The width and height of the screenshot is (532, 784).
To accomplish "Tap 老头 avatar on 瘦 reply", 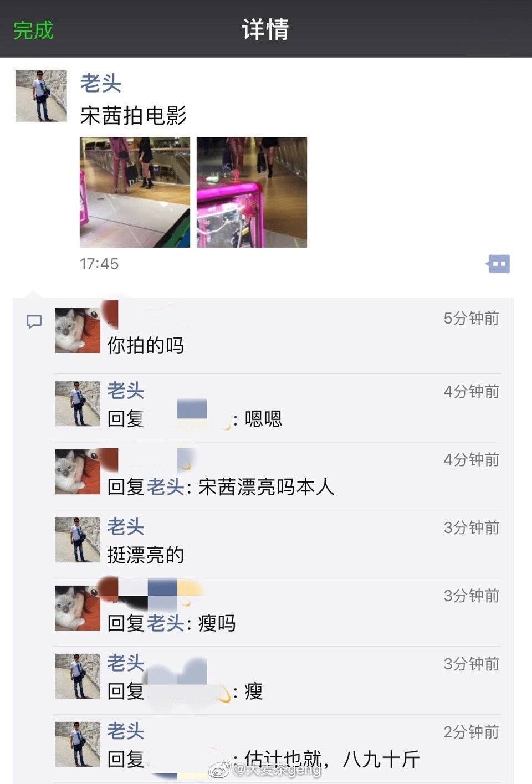I will tap(78, 676).
